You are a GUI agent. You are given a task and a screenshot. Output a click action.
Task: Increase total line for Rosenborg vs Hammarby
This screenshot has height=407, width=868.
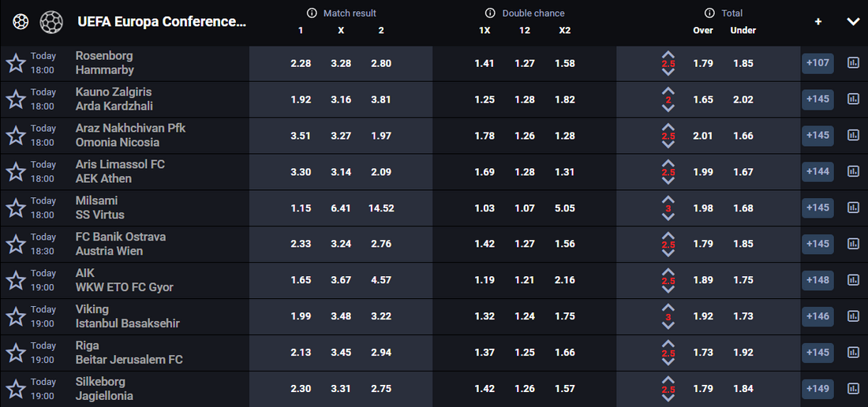click(668, 54)
